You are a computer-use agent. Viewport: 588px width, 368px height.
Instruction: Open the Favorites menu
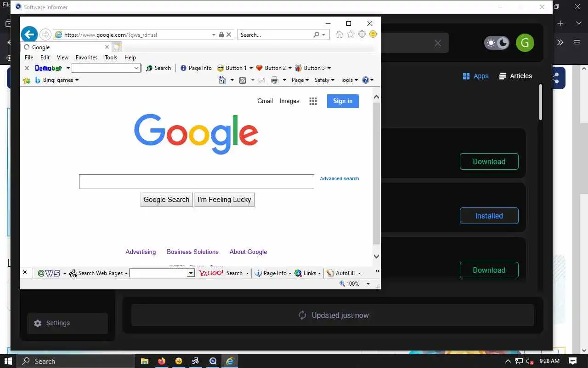pyautogui.click(x=86, y=57)
